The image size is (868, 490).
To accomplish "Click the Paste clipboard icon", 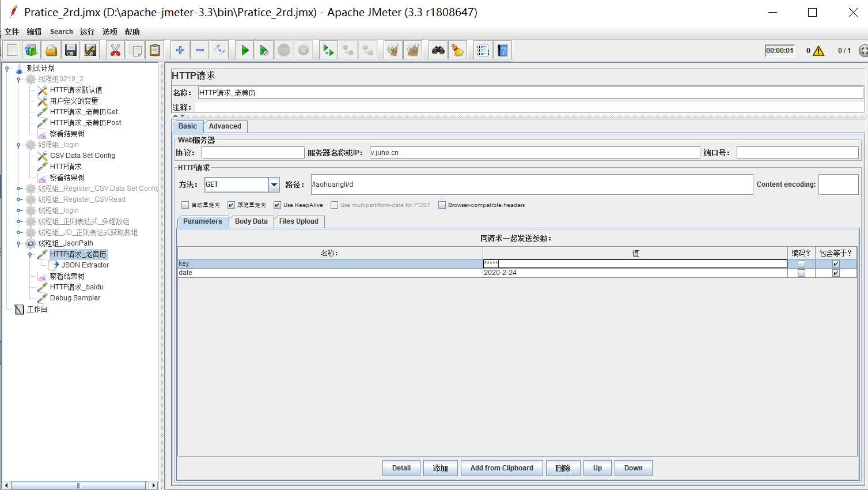I will tap(155, 50).
